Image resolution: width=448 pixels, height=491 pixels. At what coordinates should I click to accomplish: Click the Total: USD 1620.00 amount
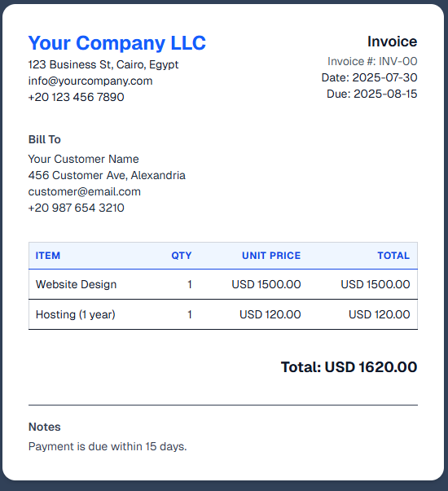349,367
